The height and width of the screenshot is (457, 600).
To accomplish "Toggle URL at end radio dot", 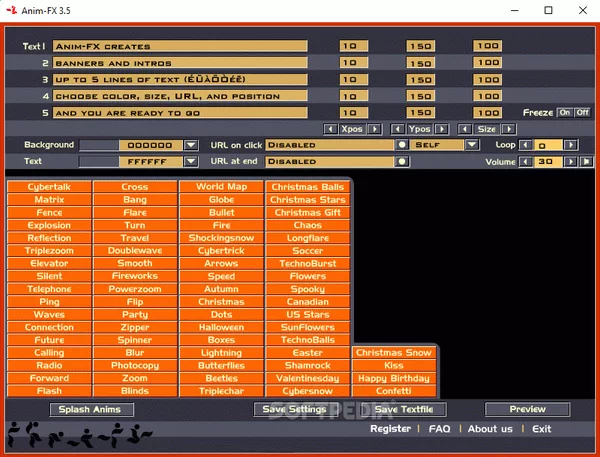I will coord(402,162).
